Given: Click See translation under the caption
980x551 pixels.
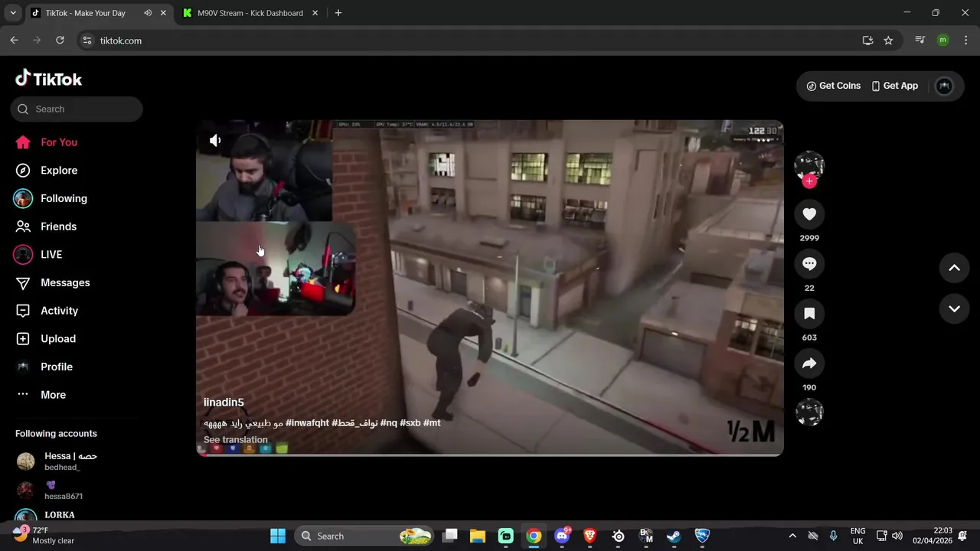Looking at the screenshot, I should pos(235,440).
